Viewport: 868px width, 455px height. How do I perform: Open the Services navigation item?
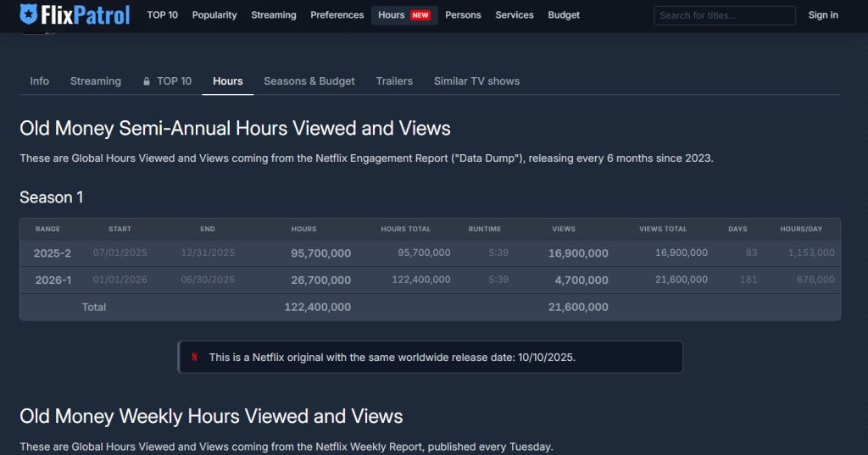(515, 15)
